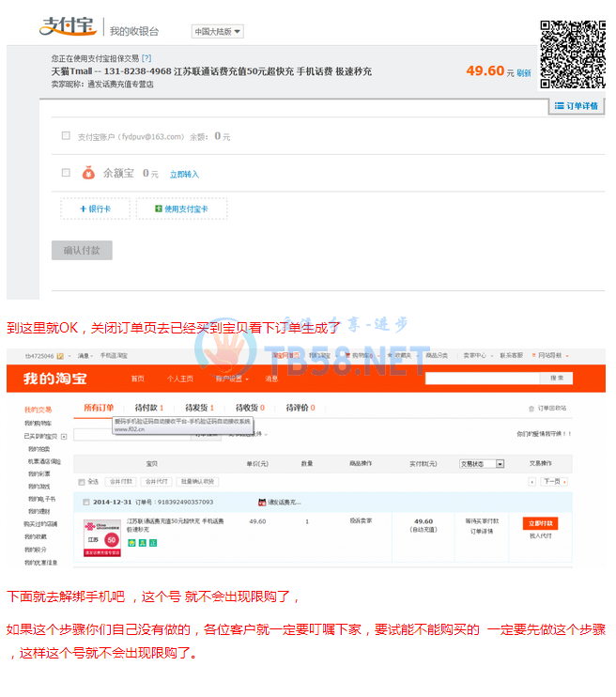The image size is (616, 697).
Task: Click the 搜索 button in the orange header
Action: 557,379
